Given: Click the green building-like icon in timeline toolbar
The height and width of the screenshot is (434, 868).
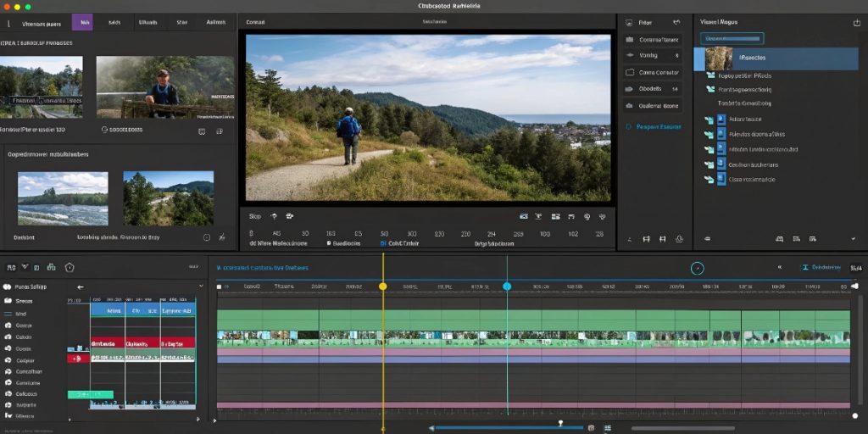Looking at the screenshot, I should (x=51, y=267).
